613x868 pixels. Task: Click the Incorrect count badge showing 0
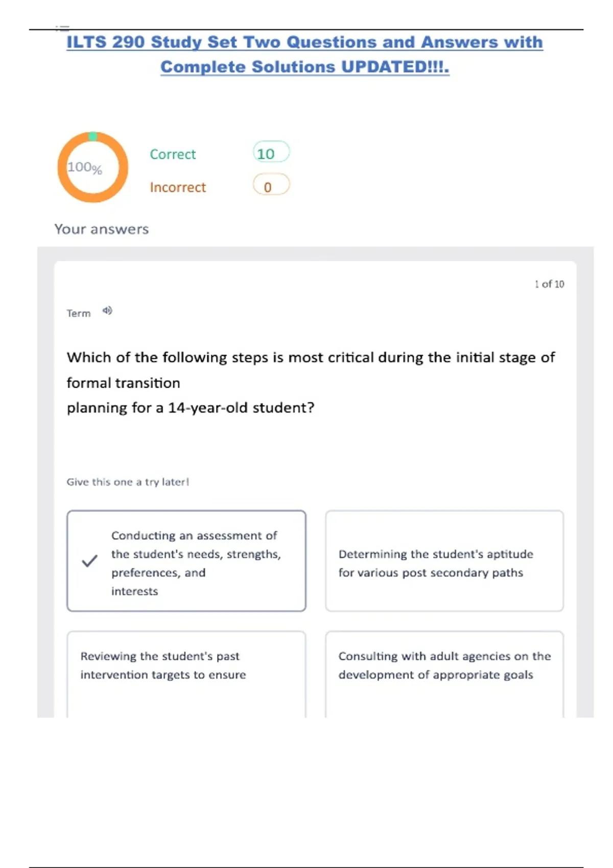[x=271, y=186]
